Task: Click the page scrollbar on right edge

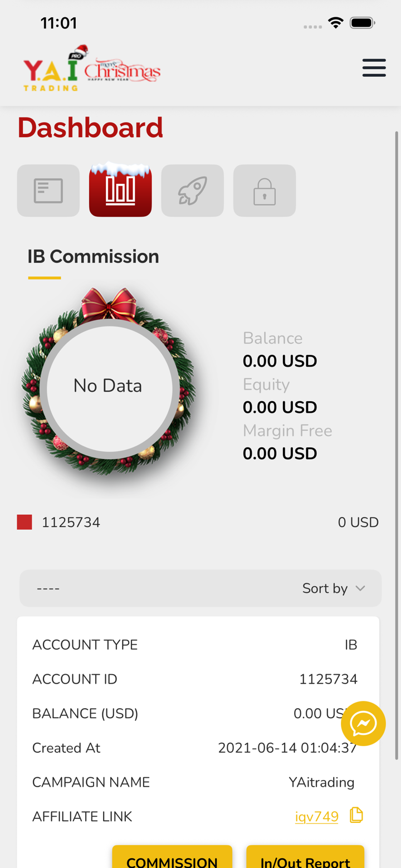Action: (397, 446)
